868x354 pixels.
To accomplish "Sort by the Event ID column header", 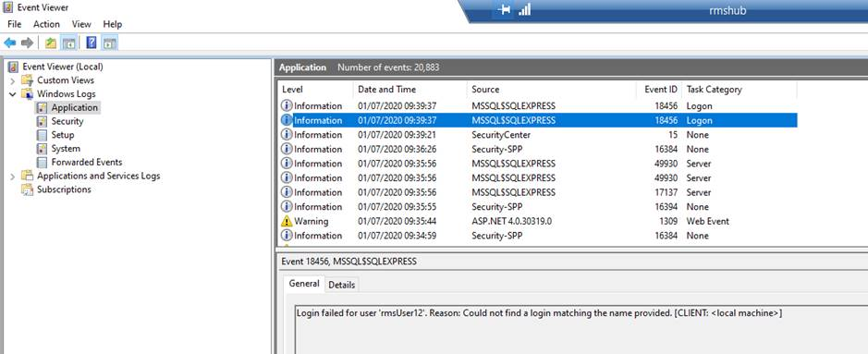I will 659,89.
